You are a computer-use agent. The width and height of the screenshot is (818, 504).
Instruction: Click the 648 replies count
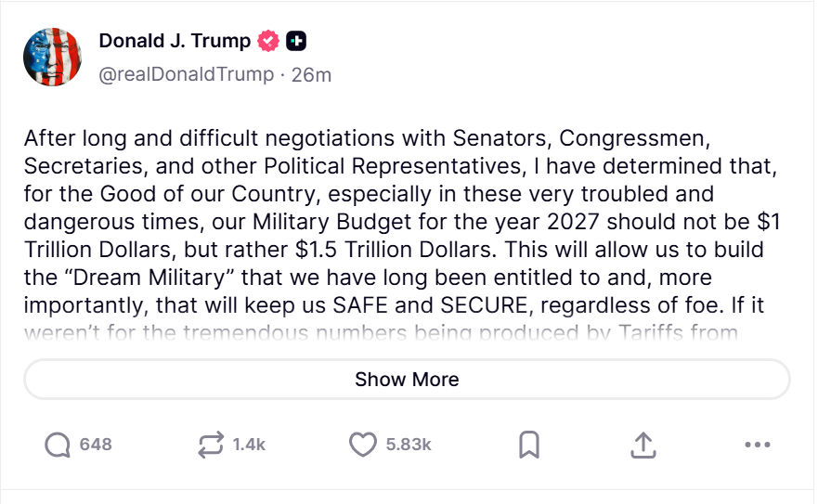click(96, 445)
